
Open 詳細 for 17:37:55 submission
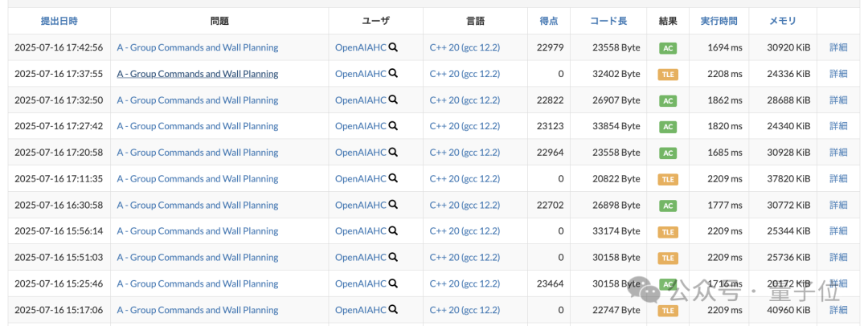(838, 74)
